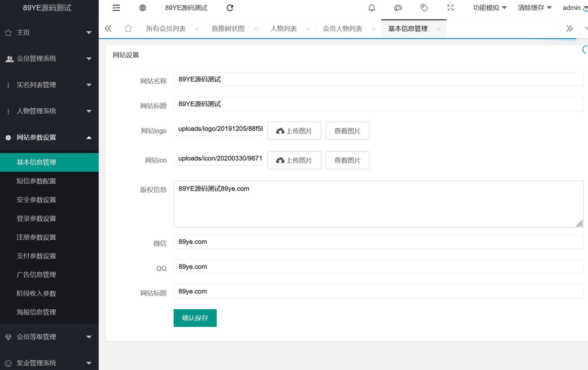Close the 人物列表 tab

pos(308,29)
